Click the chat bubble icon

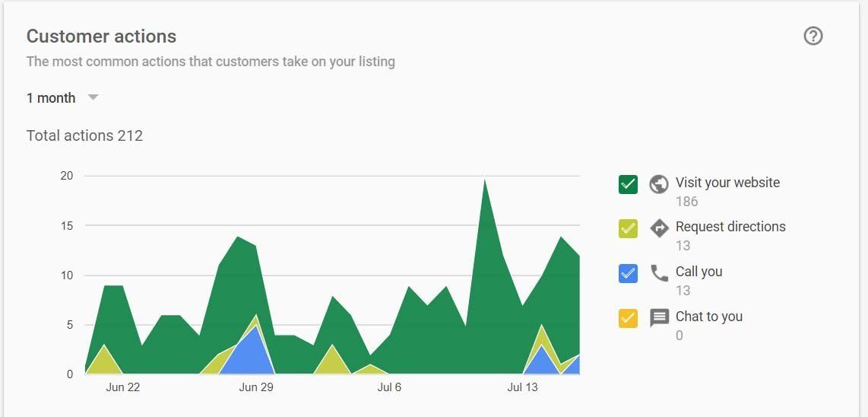[x=659, y=318]
